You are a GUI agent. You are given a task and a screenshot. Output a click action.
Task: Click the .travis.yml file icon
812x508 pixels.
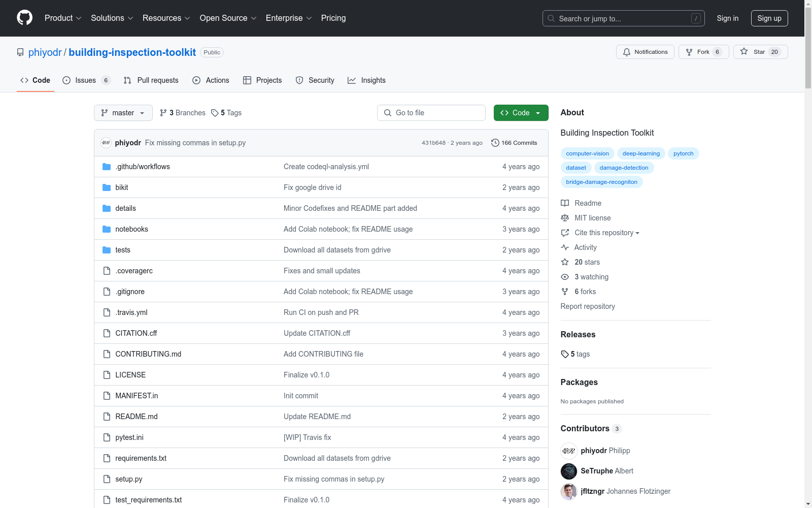[x=107, y=312]
